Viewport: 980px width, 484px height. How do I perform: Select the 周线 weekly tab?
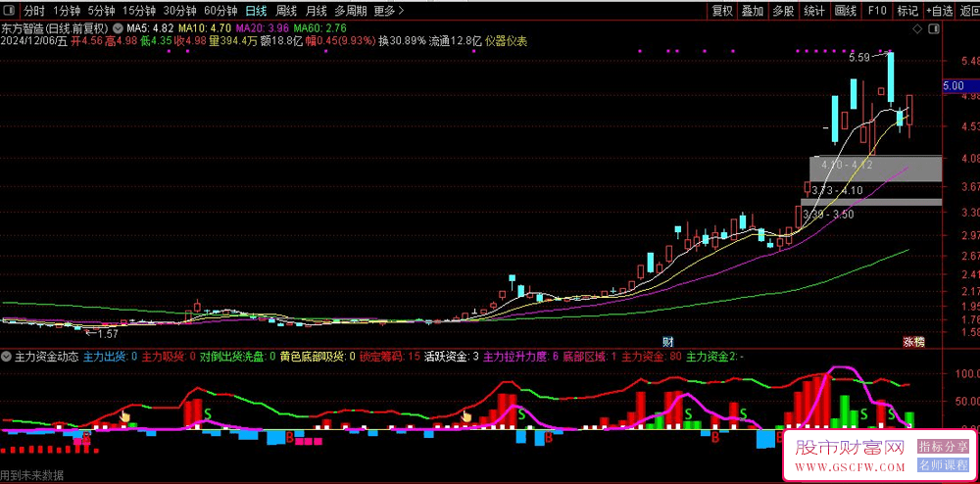(x=286, y=11)
